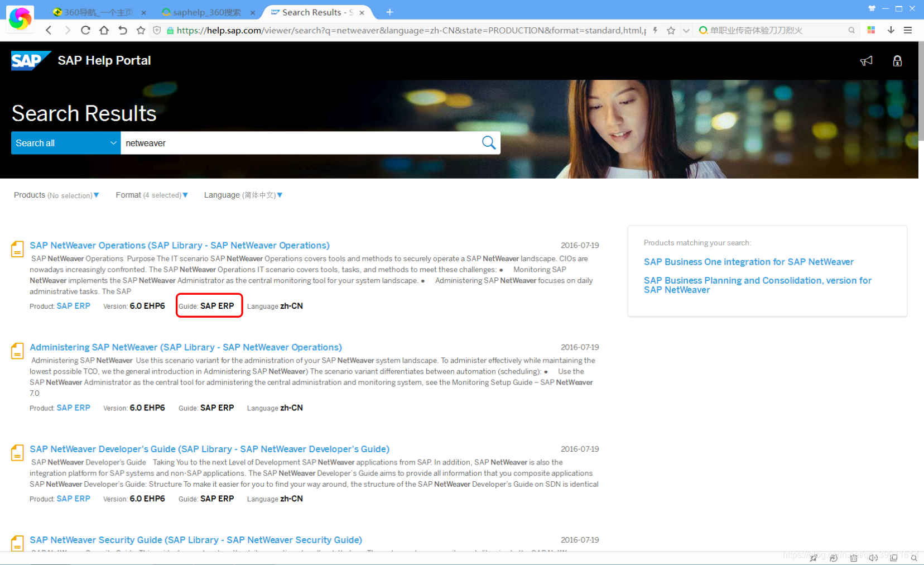Expand the Products filter dropdown
Screen dimensions: 924x565
56,195
